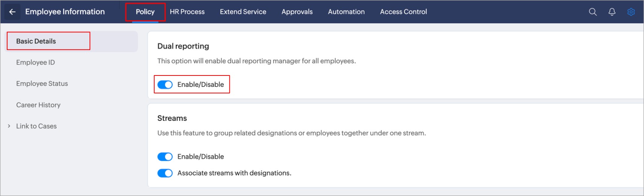Click the back arrow icon
This screenshot has height=196, width=644.
pos(12,12)
